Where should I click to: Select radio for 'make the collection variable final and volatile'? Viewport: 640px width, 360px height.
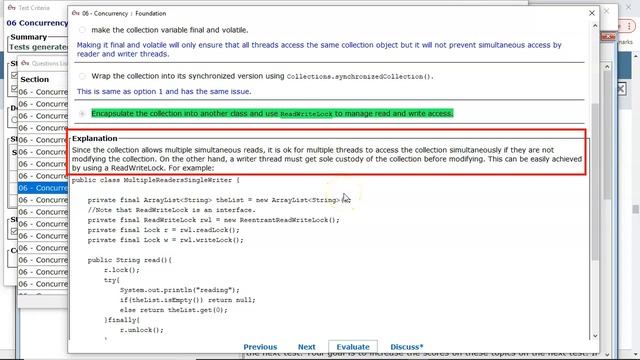click(x=82, y=30)
